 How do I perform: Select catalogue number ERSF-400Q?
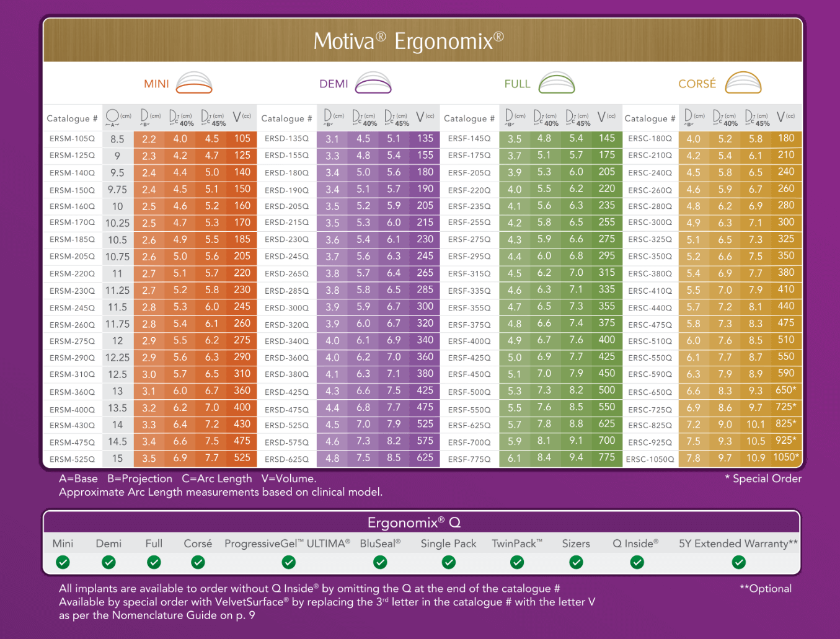pos(469,341)
